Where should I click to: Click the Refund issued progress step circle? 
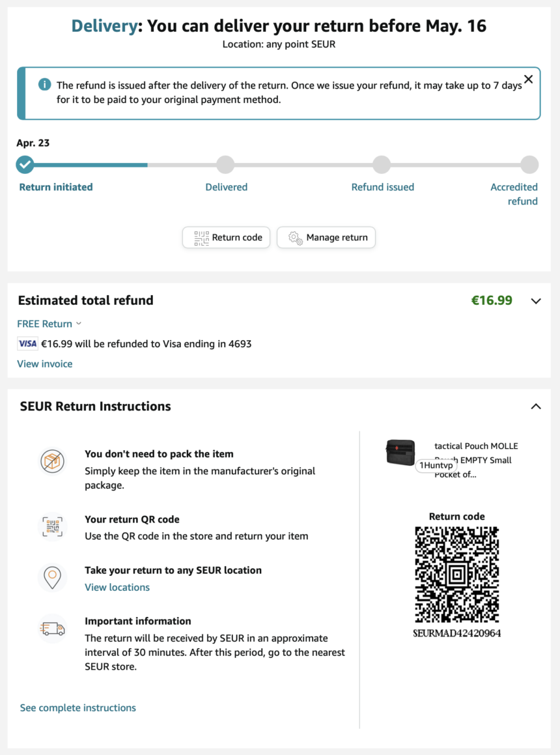[382, 165]
